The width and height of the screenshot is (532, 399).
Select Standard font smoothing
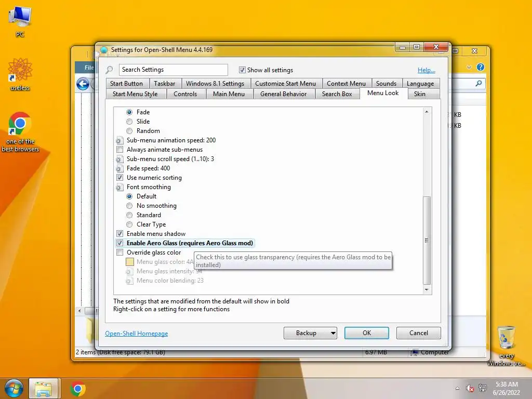pyautogui.click(x=129, y=215)
